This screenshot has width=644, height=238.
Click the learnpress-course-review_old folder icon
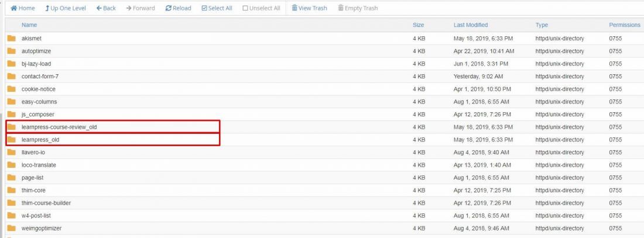tap(12, 127)
